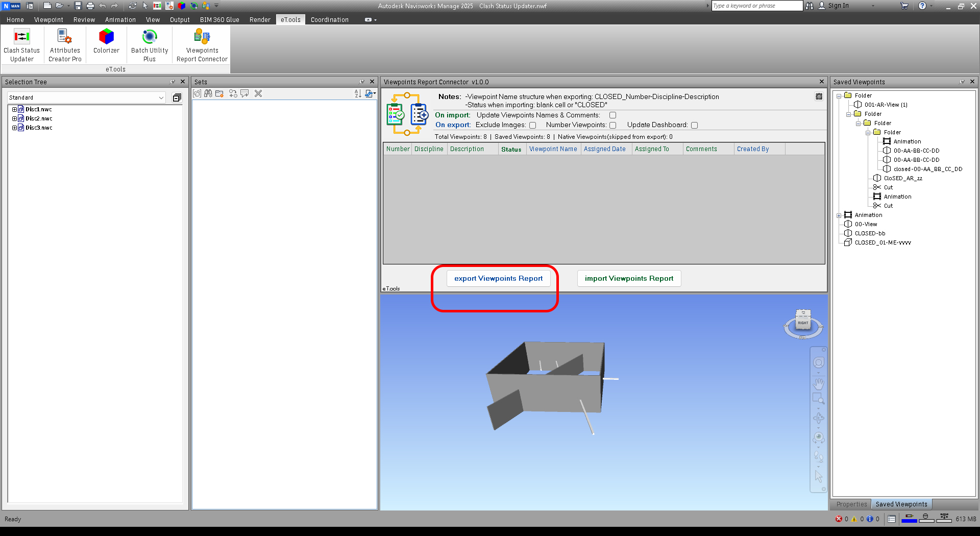Check the Number Viewpoints checkbox

(x=612, y=125)
